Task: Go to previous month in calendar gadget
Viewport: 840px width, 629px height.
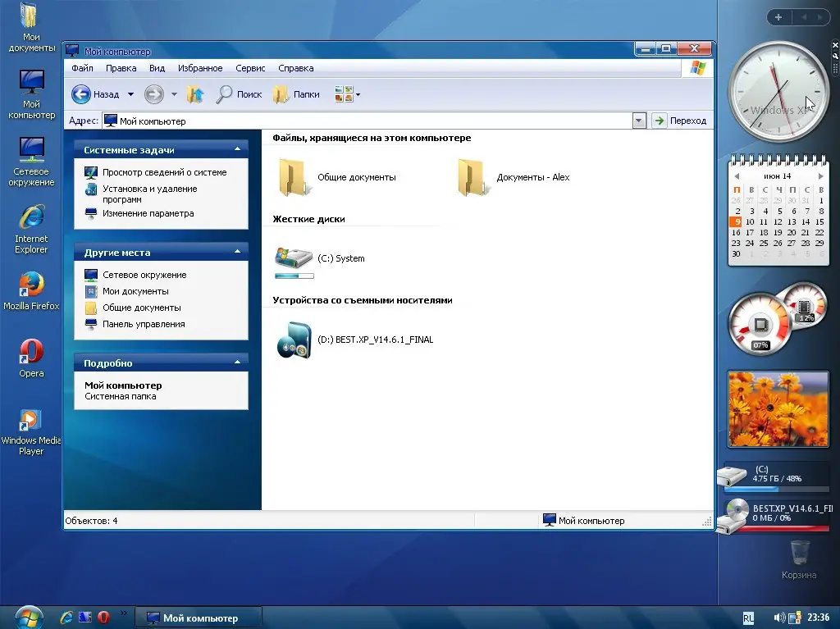Action: tap(737, 175)
